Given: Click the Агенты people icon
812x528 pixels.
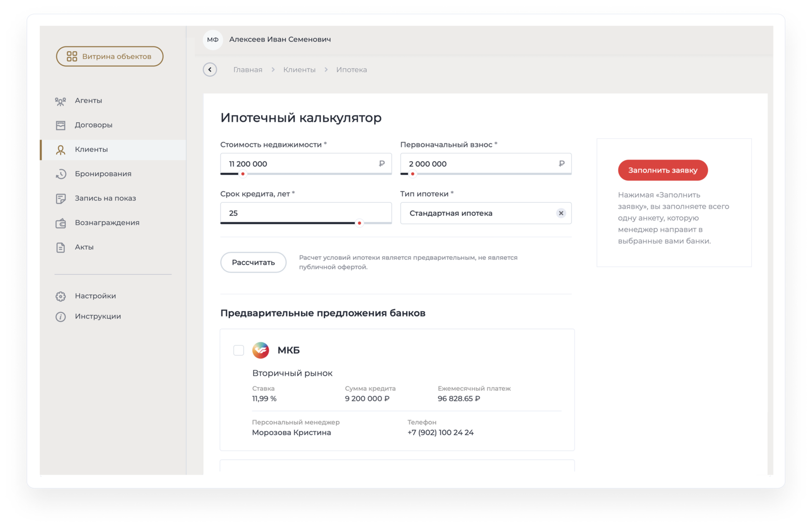Looking at the screenshot, I should pos(60,101).
